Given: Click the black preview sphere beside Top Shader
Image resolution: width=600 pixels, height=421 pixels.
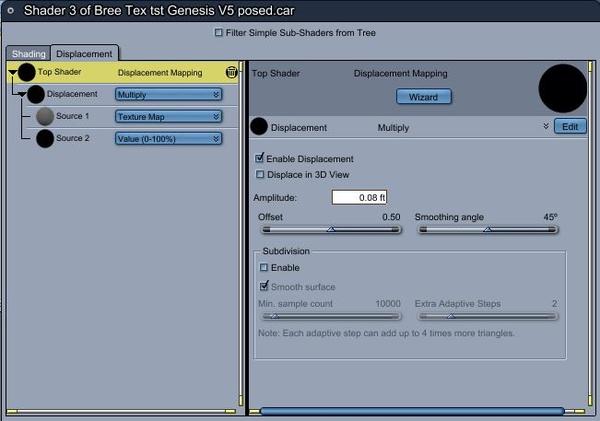Looking at the screenshot, I should point(27,72).
